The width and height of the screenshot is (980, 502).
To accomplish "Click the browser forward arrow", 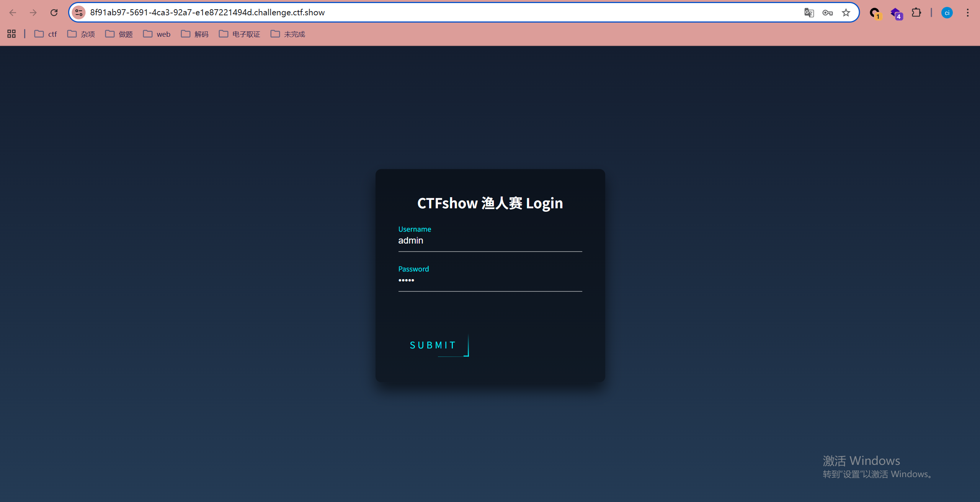I will coord(33,13).
